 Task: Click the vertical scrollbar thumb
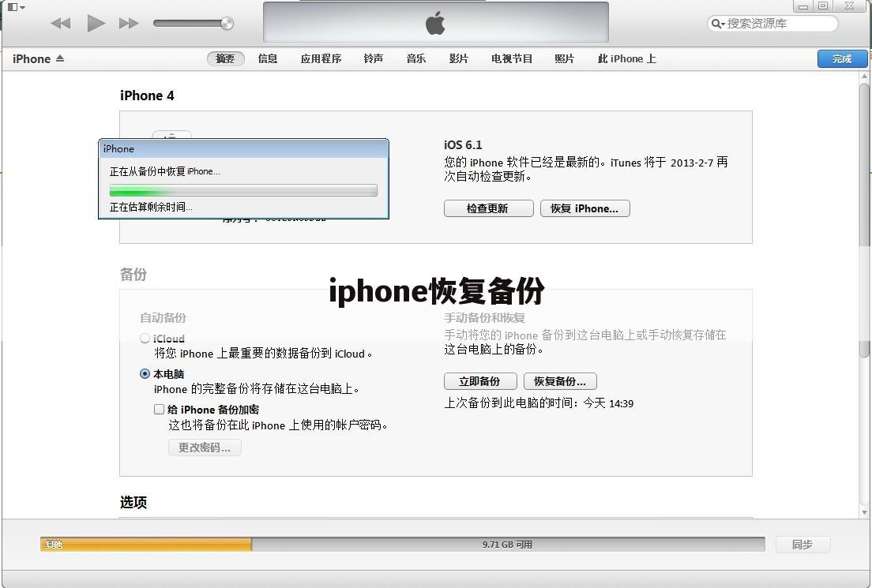tap(863, 219)
